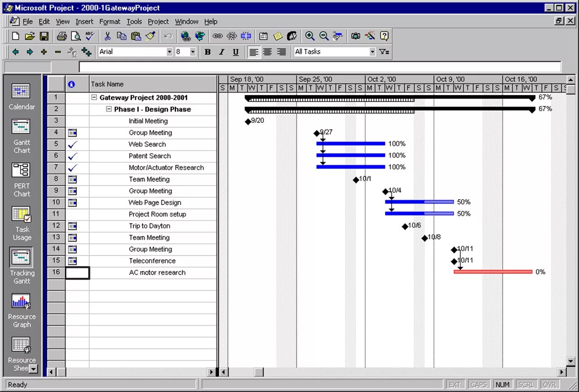Open the Gantt Chart view
Viewport: 579px width, 392px height.
[x=22, y=136]
